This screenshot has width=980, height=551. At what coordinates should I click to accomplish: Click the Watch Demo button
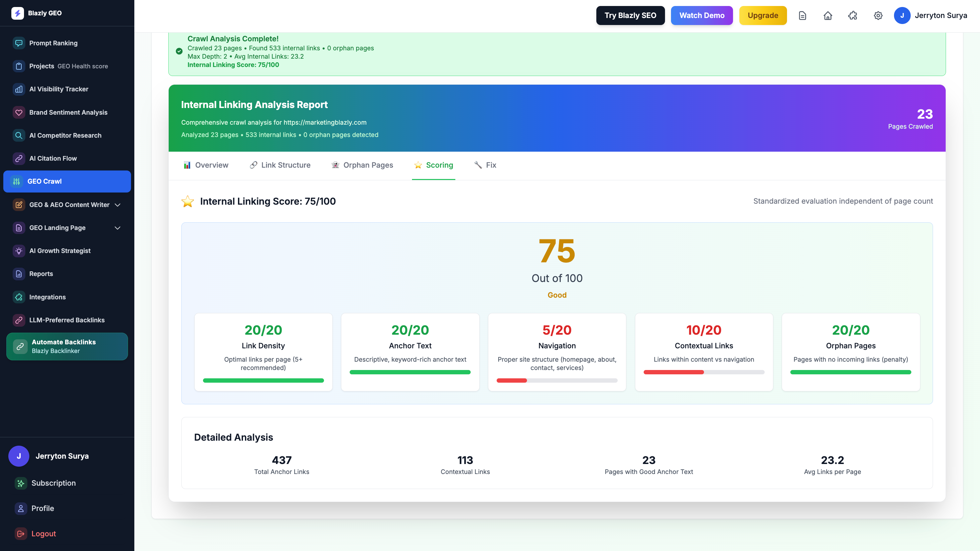pyautogui.click(x=702, y=16)
